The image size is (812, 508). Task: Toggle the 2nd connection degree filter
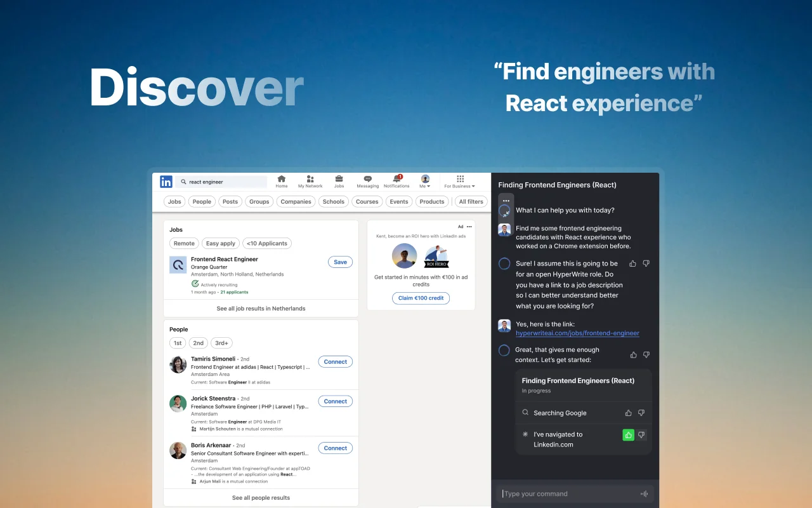pos(198,342)
